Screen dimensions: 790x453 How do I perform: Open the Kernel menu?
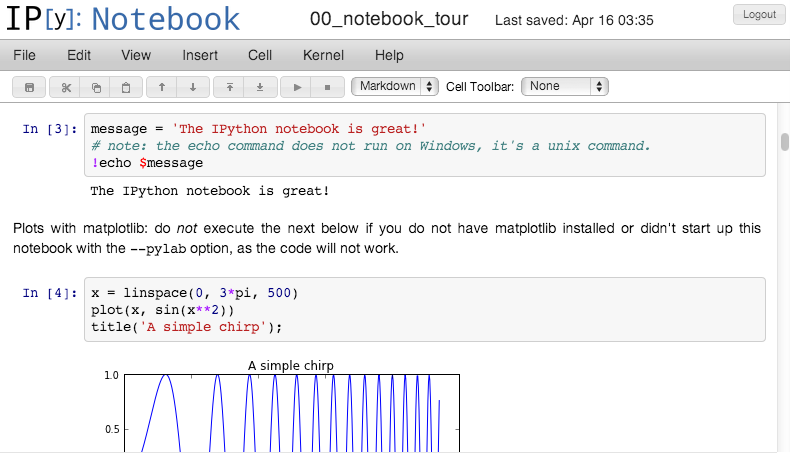(x=323, y=55)
